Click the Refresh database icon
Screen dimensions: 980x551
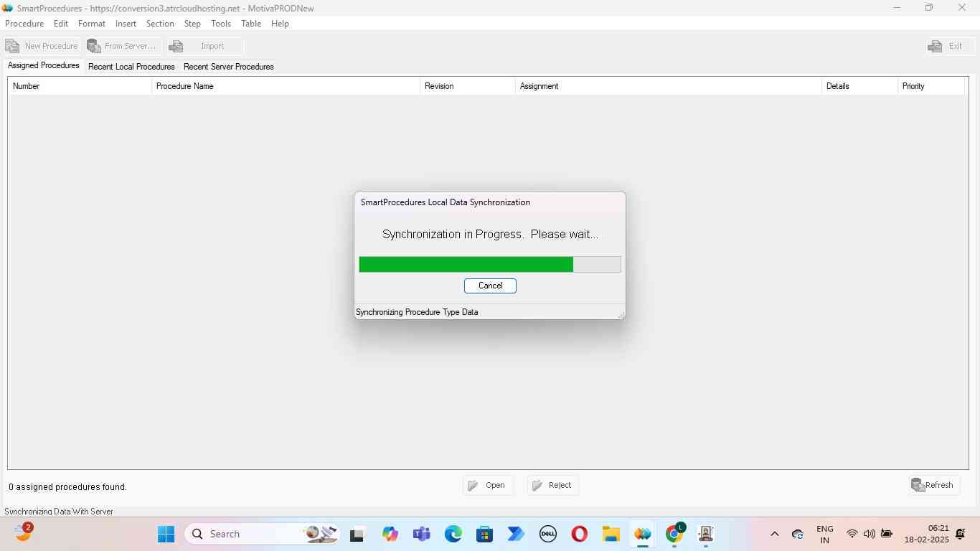point(918,486)
